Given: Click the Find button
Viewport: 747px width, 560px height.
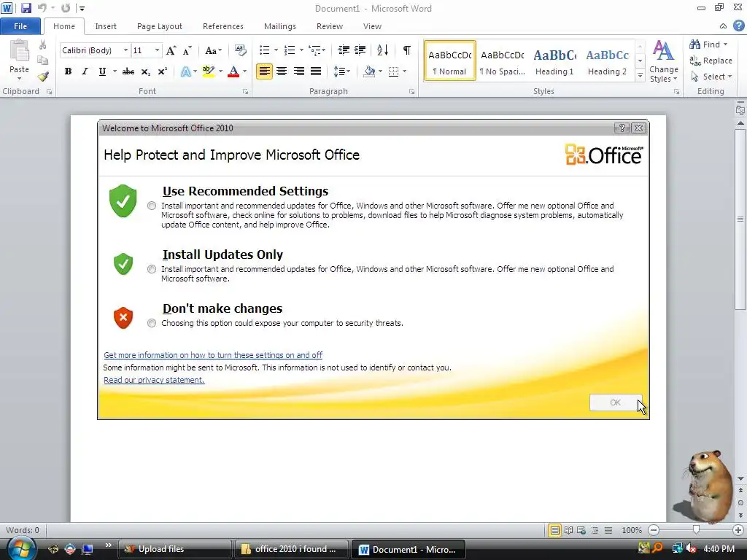Looking at the screenshot, I should (x=708, y=44).
